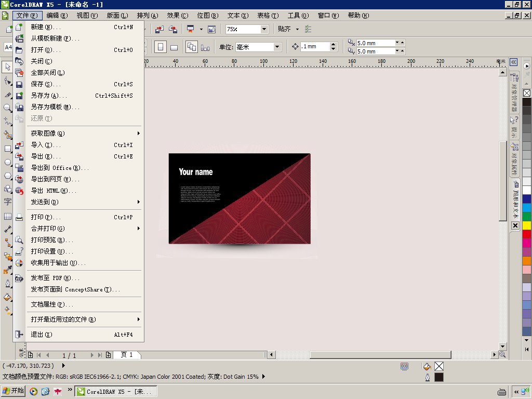Choose 导出到 Office menu entry

point(78,168)
